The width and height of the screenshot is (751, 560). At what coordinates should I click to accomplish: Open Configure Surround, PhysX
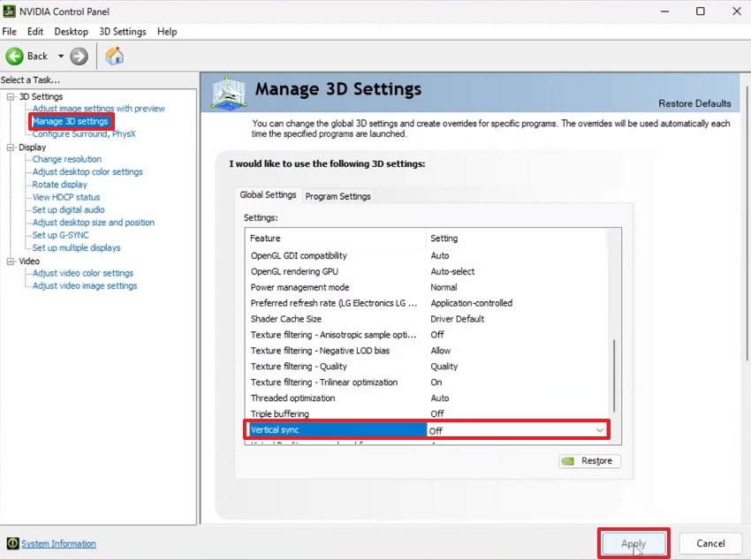point(84,134)
